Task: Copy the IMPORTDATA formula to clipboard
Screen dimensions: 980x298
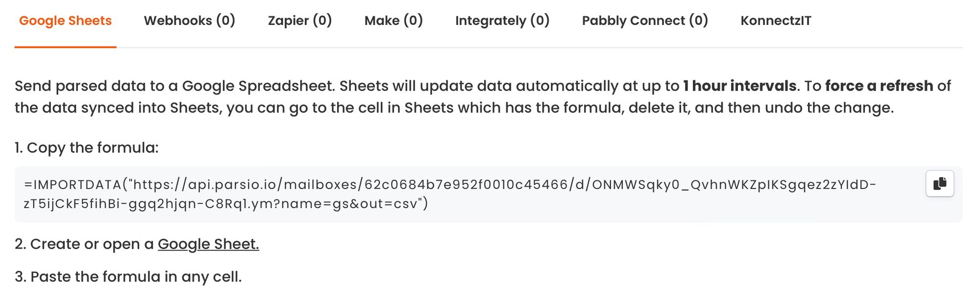Action: 939,183
